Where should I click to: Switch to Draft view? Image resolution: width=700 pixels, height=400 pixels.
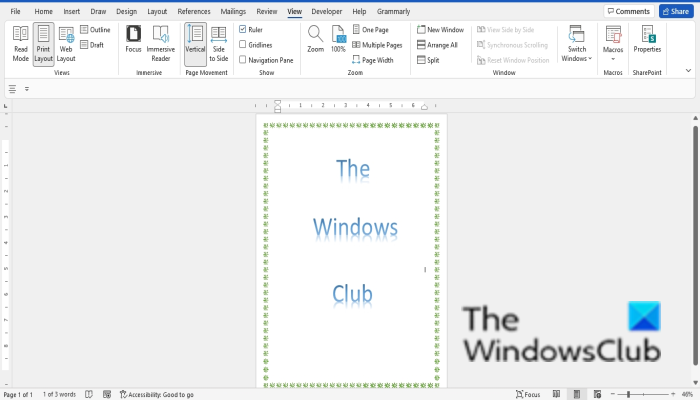pyautogui.click(x=92, y=45)
